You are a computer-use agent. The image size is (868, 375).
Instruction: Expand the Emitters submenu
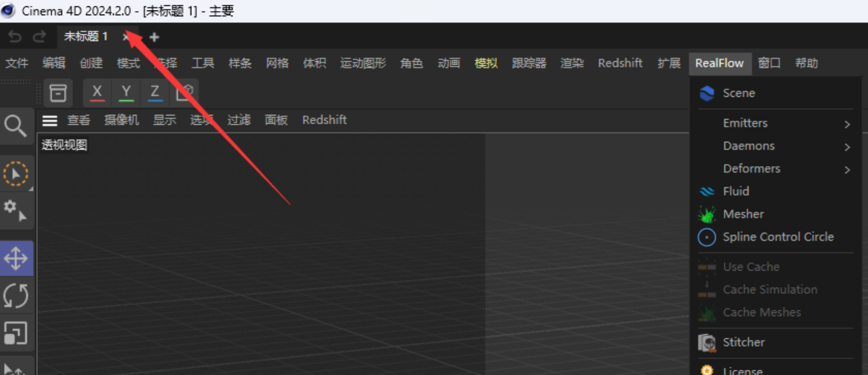(x=775, y=123)
